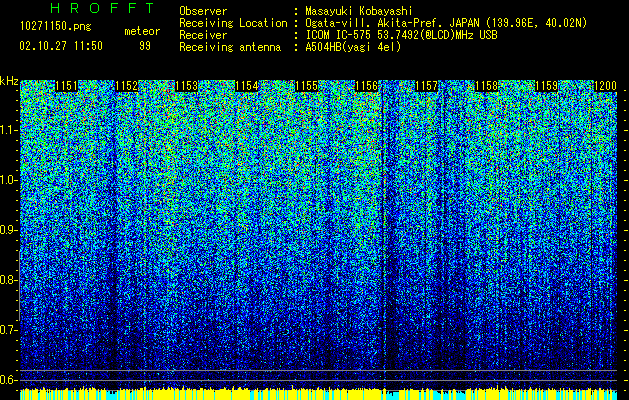Click the meteor label
Viewport: 629px width, 400px height.
pyautogui.click(x=142, y=31)
